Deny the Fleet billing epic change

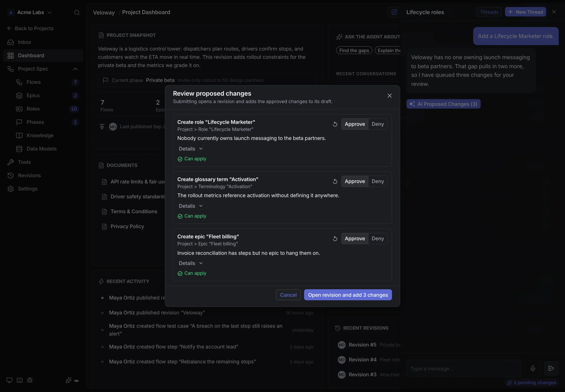[x=378, y=239]
